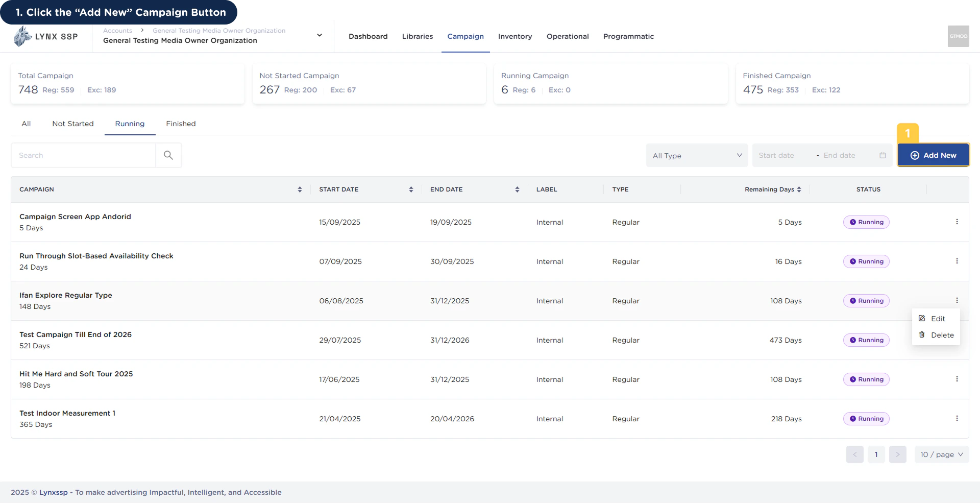
Task: Open Test Campaign Till End of 2026
Action: (x=76, y=334)
